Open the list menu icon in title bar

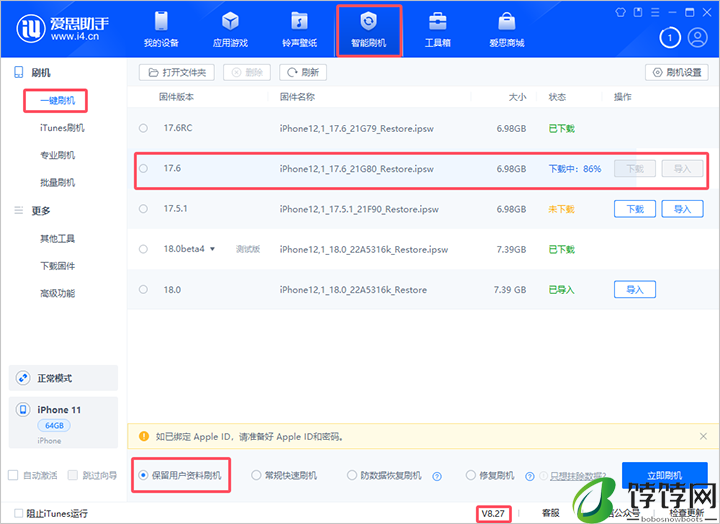(x=655, y=12)
